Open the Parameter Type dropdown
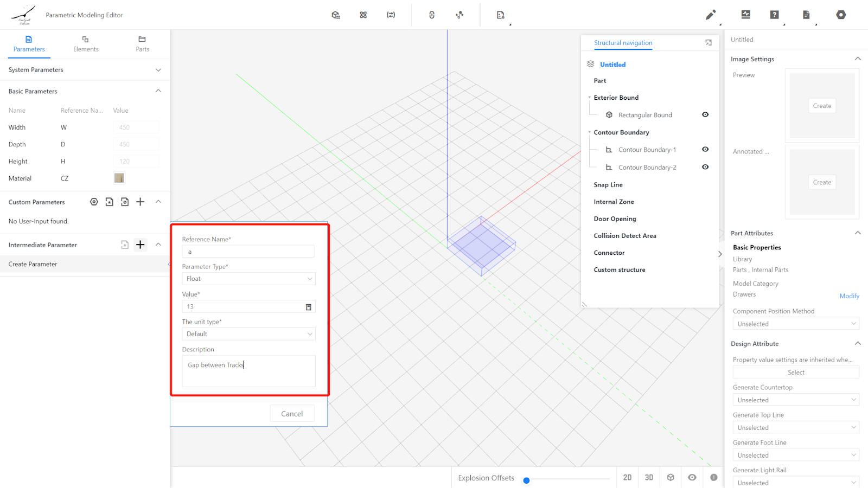 click(x=248, y=279)
